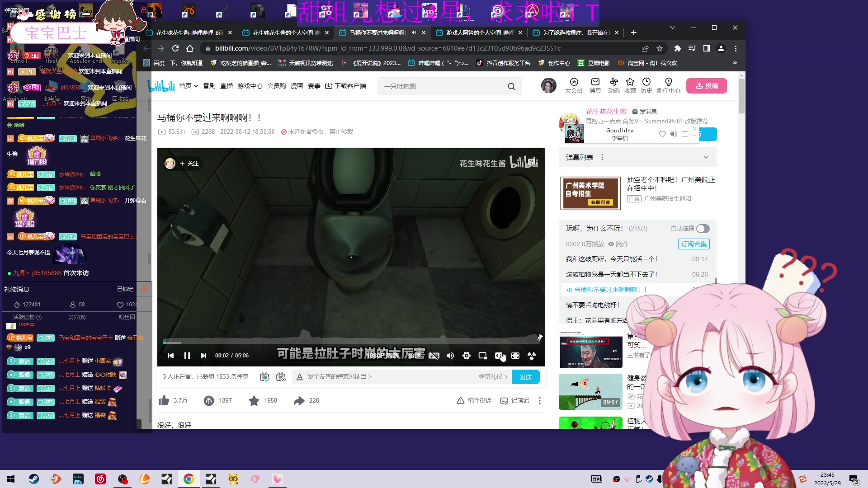868x488 pixels.
Task: Change 1080P video quality setting
Action: [x=382, y=356]
